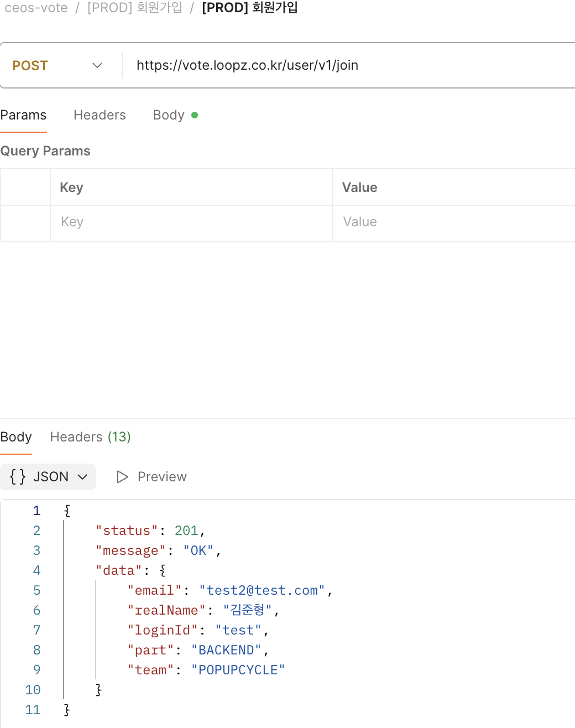
Task: Click the Preview button label
Action: coord(162,477)
